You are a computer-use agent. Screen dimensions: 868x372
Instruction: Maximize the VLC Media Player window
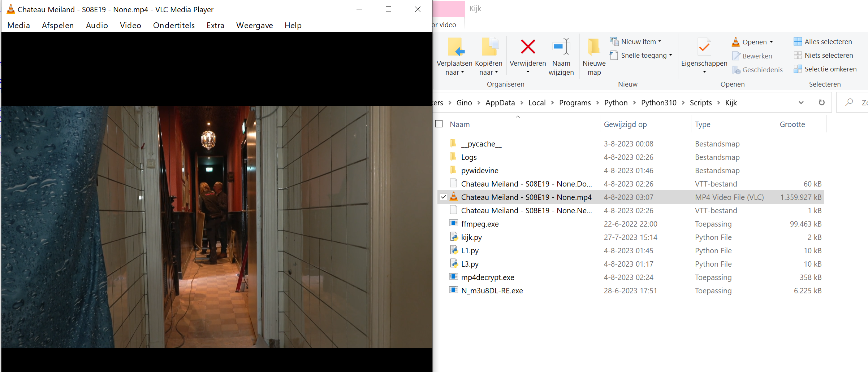tap(388, 9)
